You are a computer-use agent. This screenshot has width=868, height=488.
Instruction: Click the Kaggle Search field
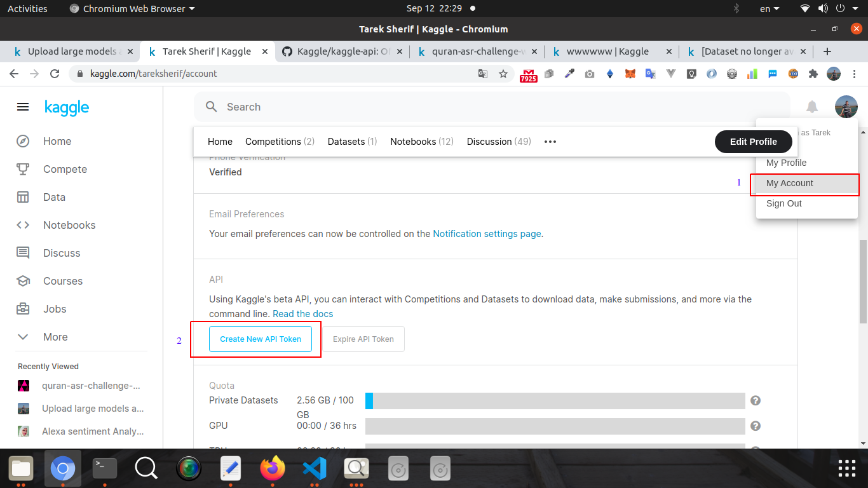click(x=492, y=107)
